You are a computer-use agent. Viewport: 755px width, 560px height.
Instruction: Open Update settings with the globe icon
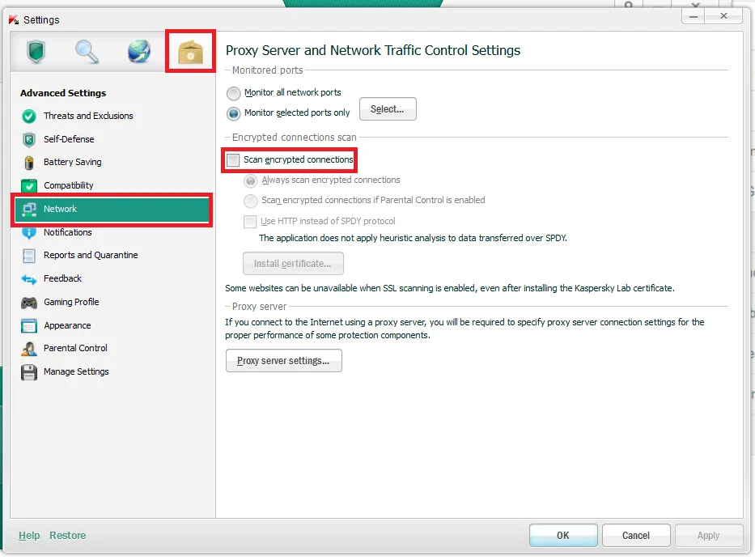tap(138, 51)
